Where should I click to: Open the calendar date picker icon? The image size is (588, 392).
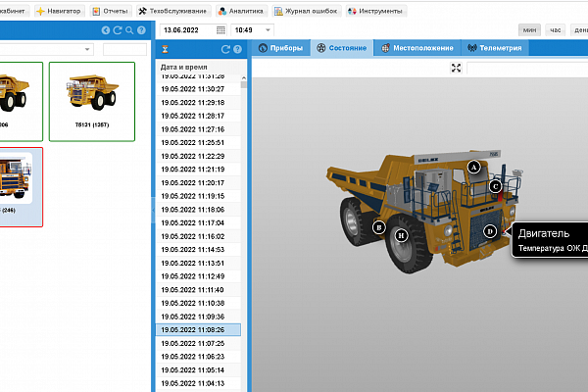[x=220, y=30]
